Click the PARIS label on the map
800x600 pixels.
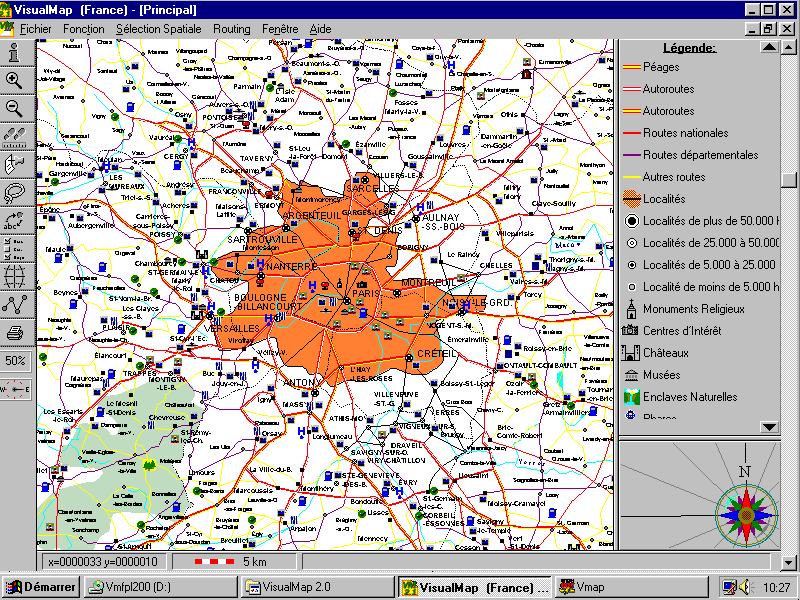(x=366, y=293)
